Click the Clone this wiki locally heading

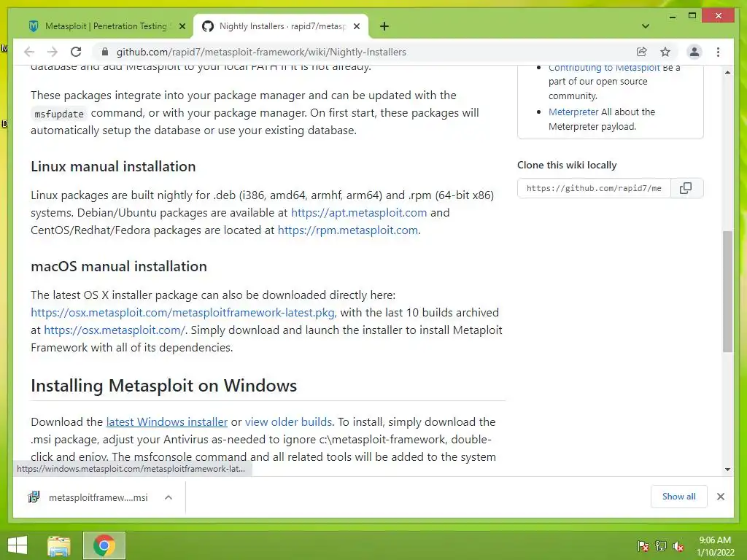[x=567, y=166]
